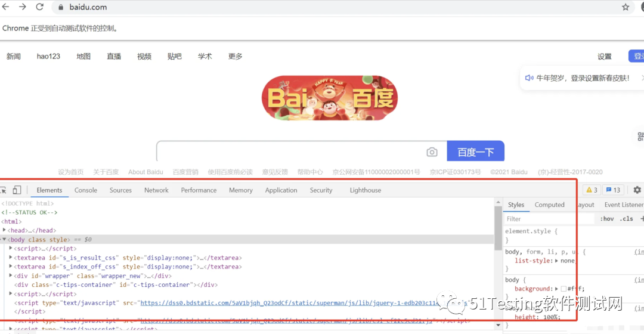Open the 地图 link

tap(83, 56)
